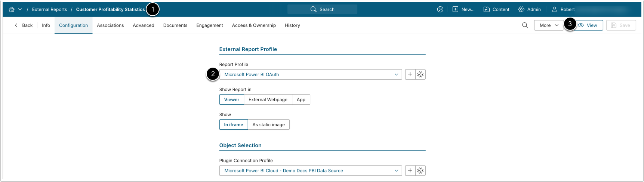This screenshot has width=644, height=182.
Task: Open the Access & Ownership tab
Action: tap(254, 25)
